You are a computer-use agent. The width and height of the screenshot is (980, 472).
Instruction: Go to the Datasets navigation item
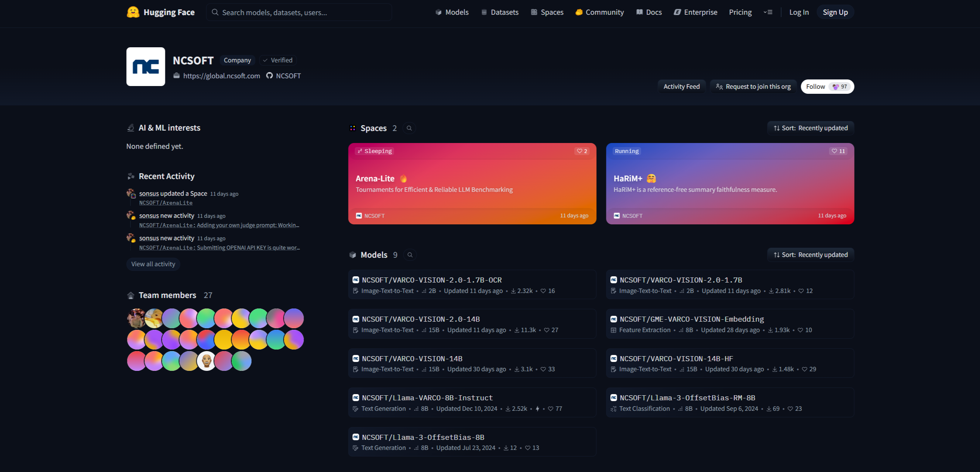pos(499,12)
